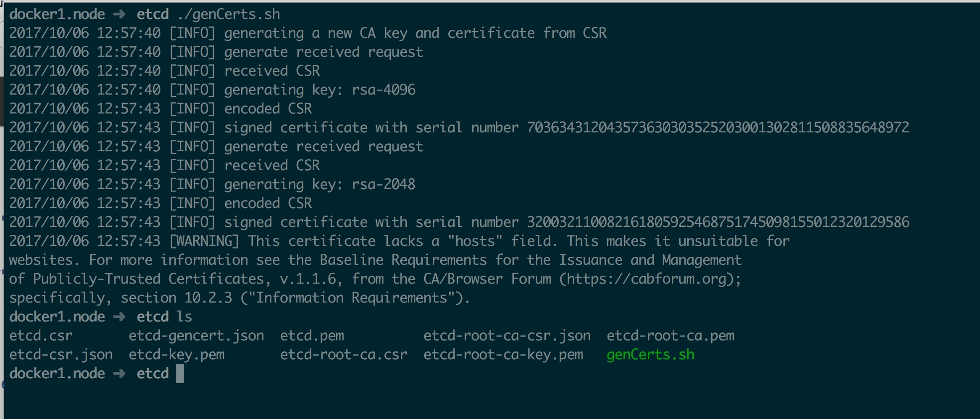Place cursor at the terminal block cursor
This screenshot has height=419, width=980.
[180, 374]
